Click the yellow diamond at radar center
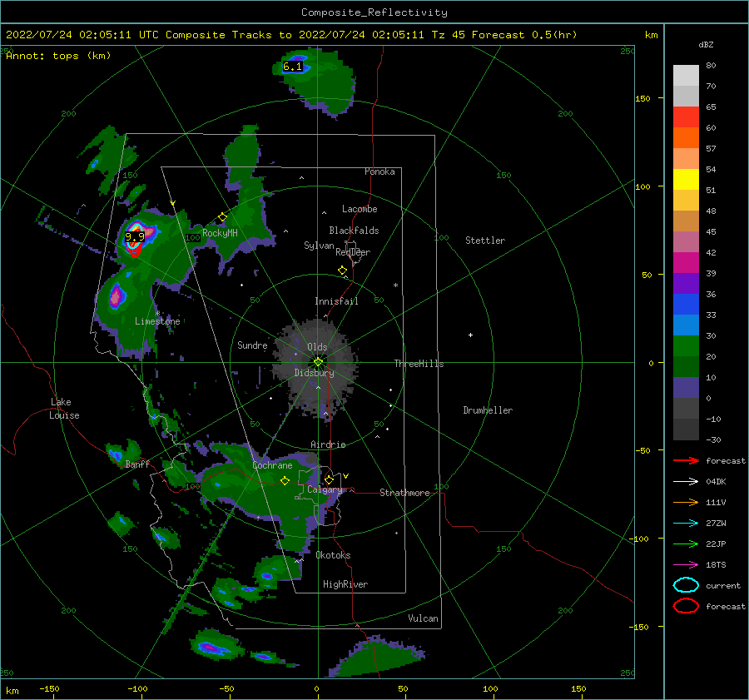Image resolution: width=749 pixels, height=700 pixels. pyautogui.click(x=318, y=362)
